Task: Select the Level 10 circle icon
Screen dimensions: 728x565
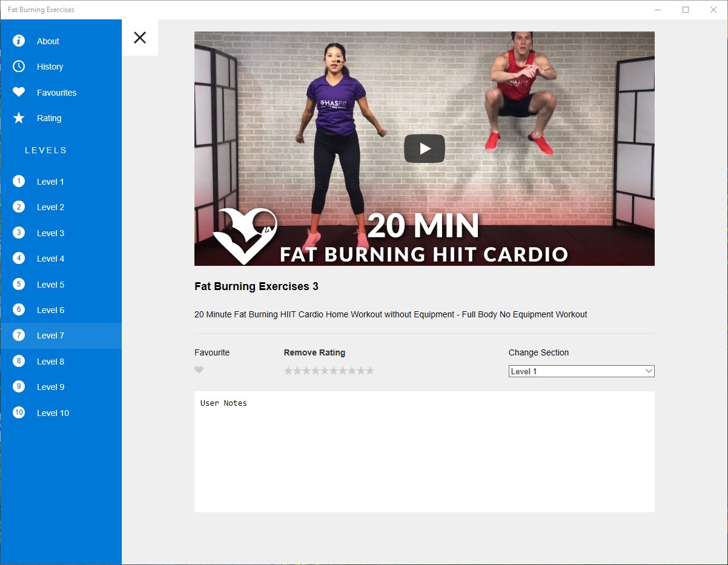Action: (x=18, y=412)
